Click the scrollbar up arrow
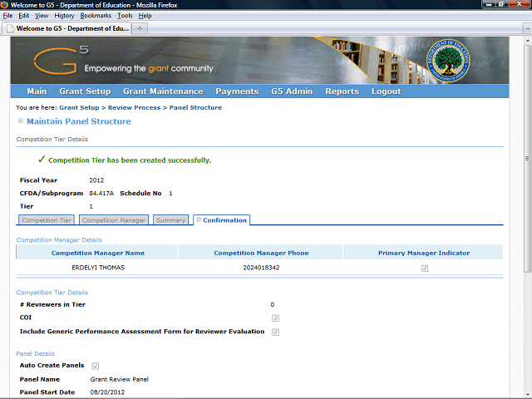This screenshot has width=532, height=399. [x=527, y=41]
